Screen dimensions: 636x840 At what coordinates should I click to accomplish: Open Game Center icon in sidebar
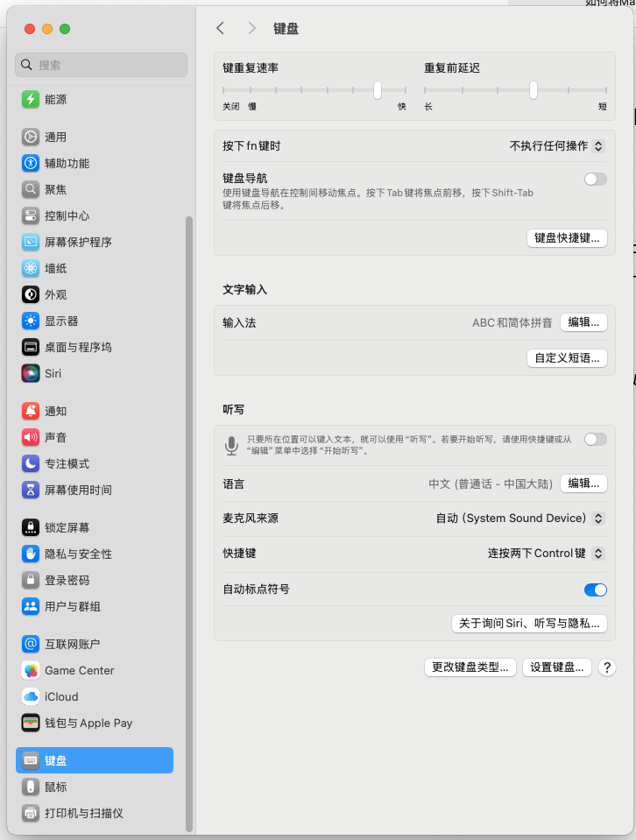point(31,670)
